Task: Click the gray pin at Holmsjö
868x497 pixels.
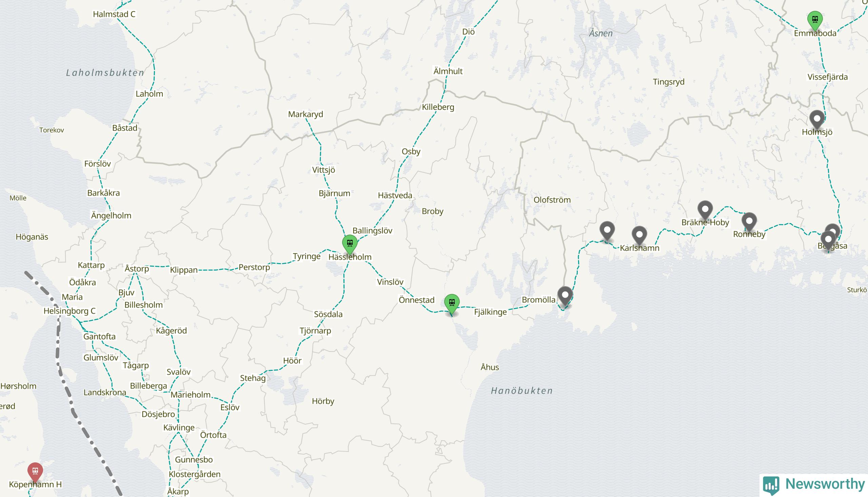Action: pyautogui.click(x=817, y=119)
